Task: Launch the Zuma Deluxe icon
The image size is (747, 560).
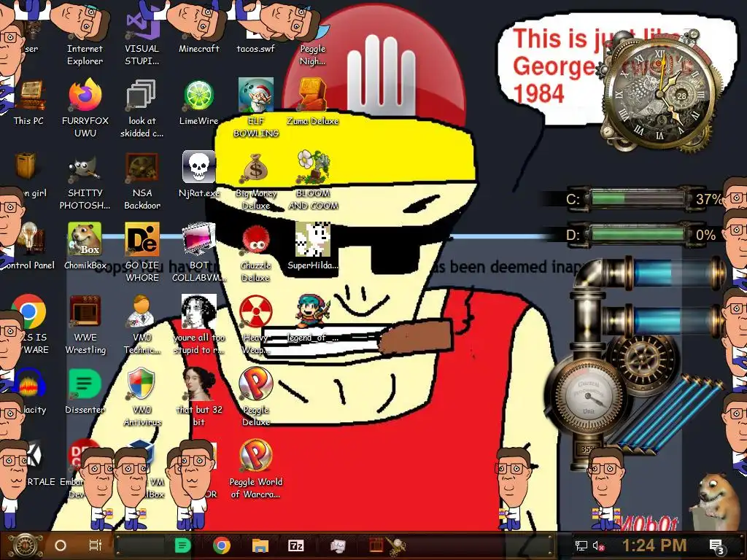Action: click(x=312, y=102)
